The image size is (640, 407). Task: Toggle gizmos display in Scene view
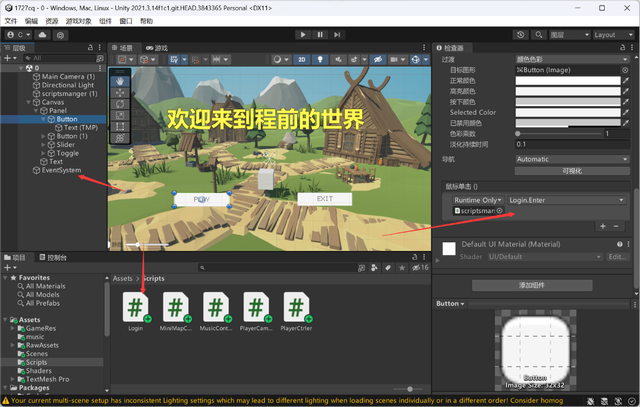416,60
